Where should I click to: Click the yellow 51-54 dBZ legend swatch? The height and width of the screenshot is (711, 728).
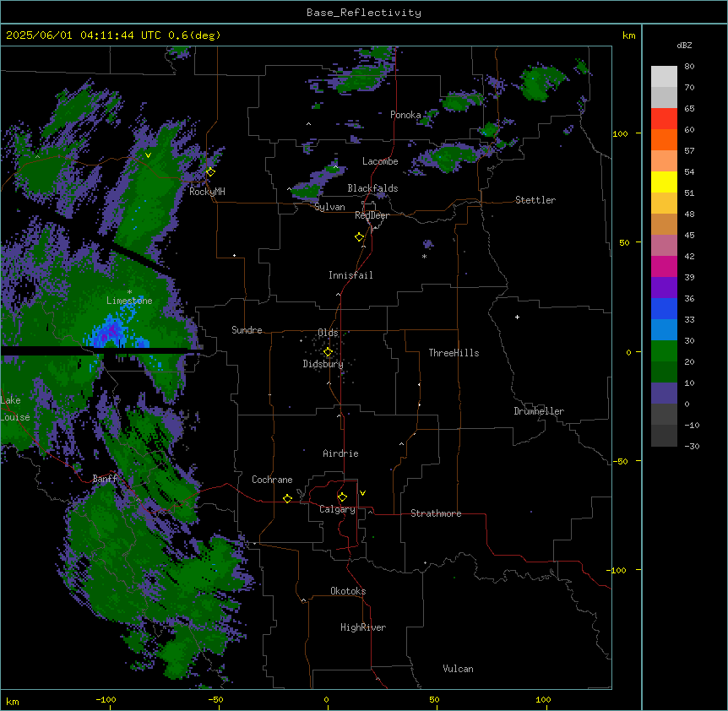tap(664, 182)
